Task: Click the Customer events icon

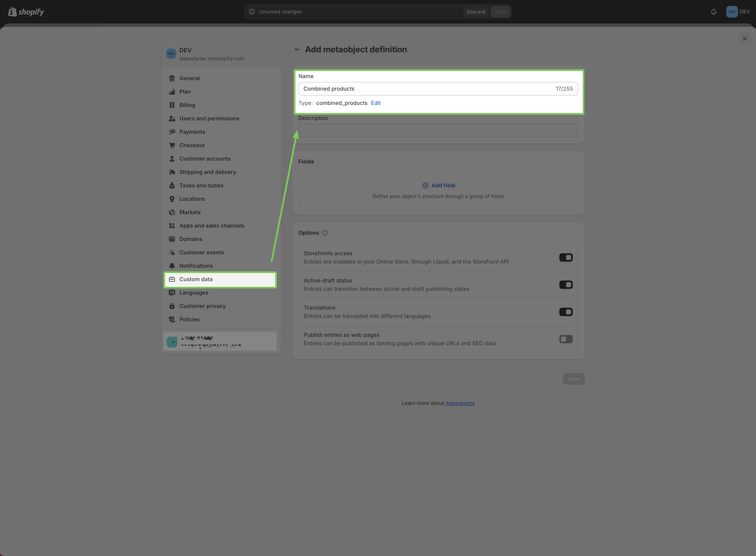Action: tap(172, 252)
